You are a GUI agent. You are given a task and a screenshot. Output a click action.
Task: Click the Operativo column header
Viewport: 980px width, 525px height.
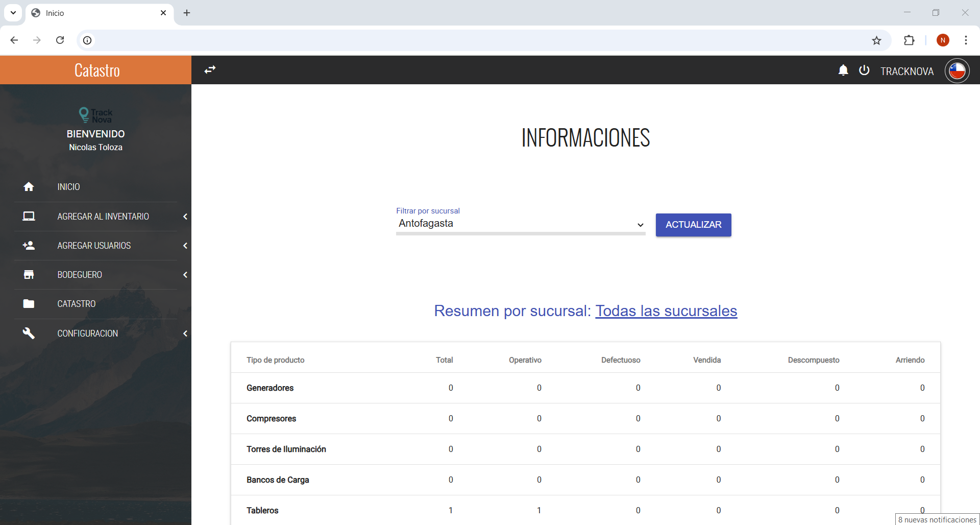click(525, 360)
